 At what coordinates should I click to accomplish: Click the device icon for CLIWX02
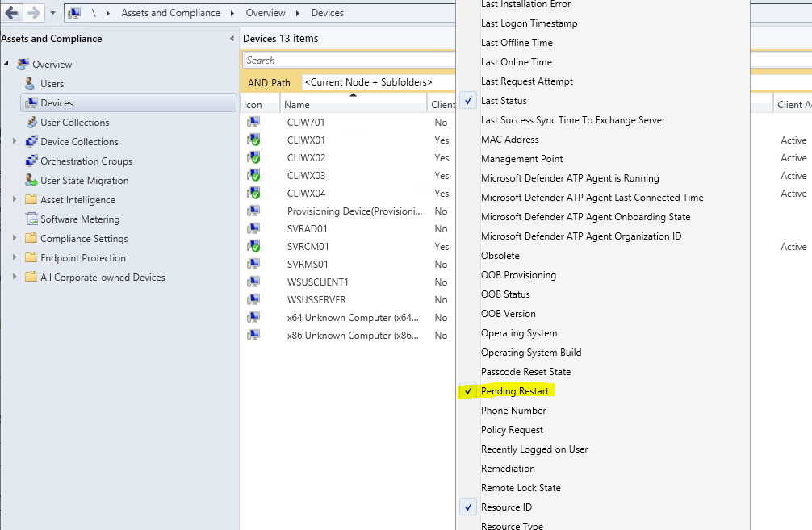pyautogui.click(x=253, y=157)
